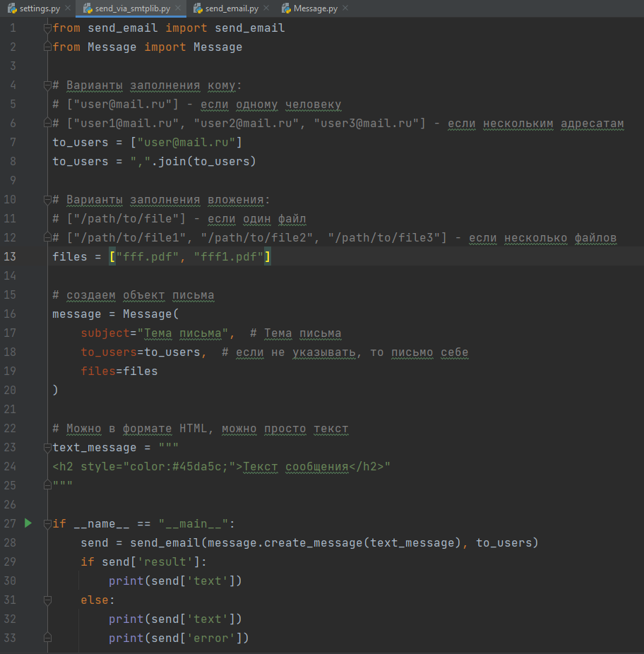Switch to the settings.py tab
This screenshot has width=644, height=654.
tap(40, 8)
